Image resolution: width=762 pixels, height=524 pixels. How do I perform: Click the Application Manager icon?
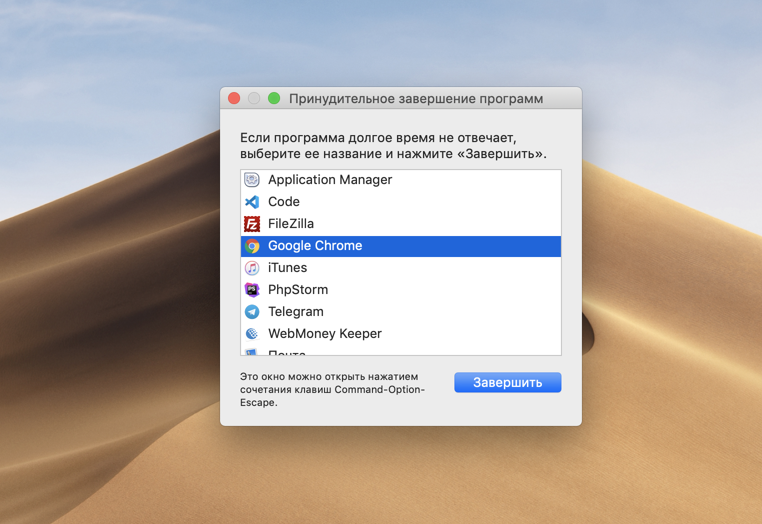[x=252, y=180]
